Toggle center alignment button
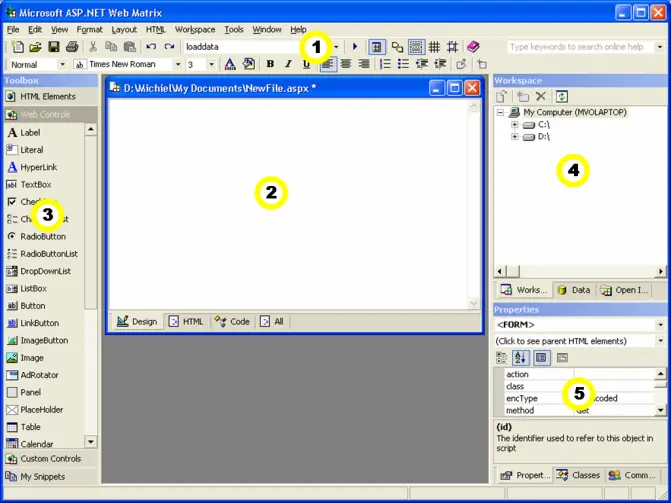The width and height of the screenshot is (671, 503). point(346,64)
